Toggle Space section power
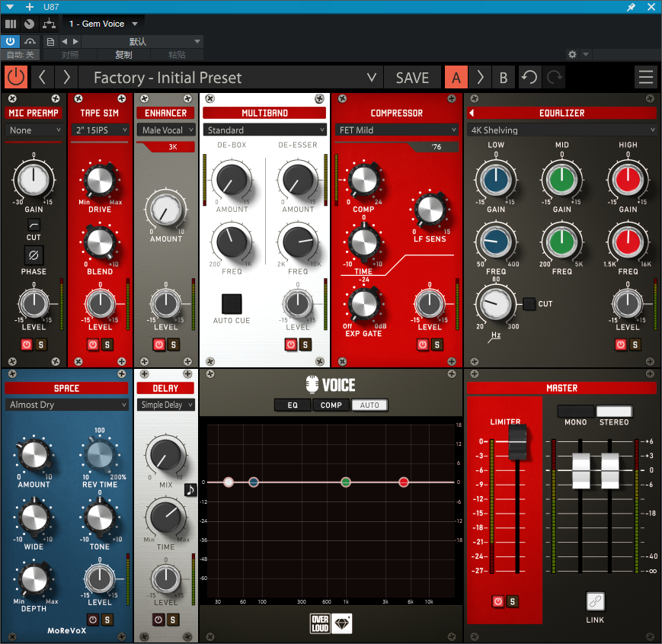 point(93,620)
